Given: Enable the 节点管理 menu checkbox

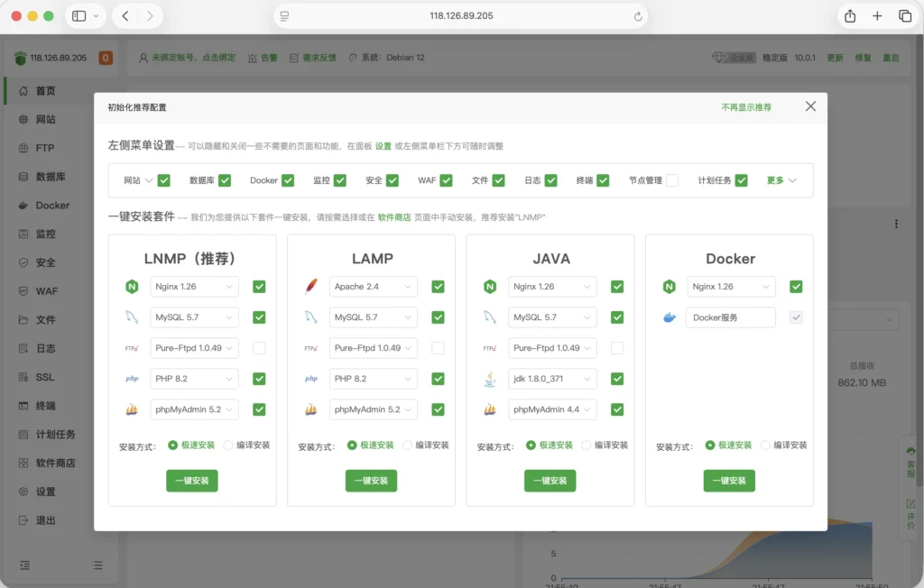Looking at the screenshot, I should [x=671, y=180].
